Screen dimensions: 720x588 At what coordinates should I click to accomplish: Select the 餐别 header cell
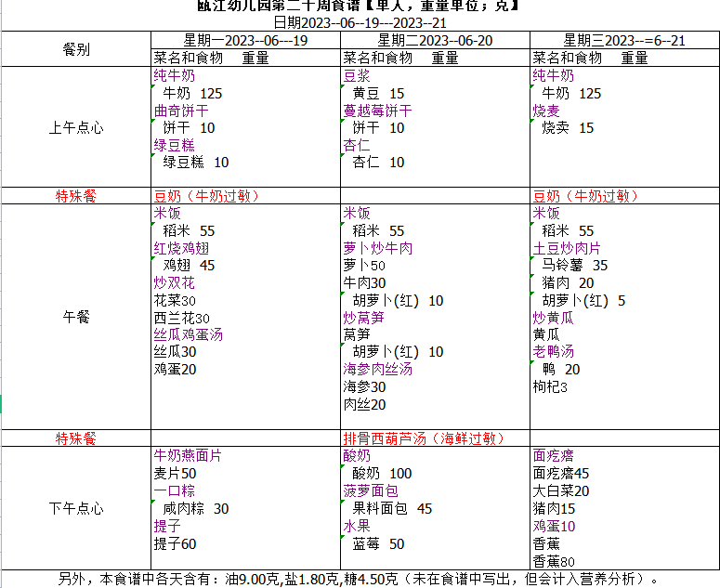(x=76, y=49)
